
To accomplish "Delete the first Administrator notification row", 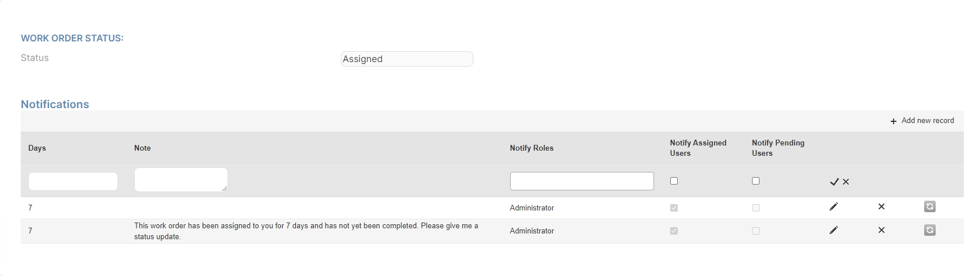I will pyautogui.click(x=882, y=206).
